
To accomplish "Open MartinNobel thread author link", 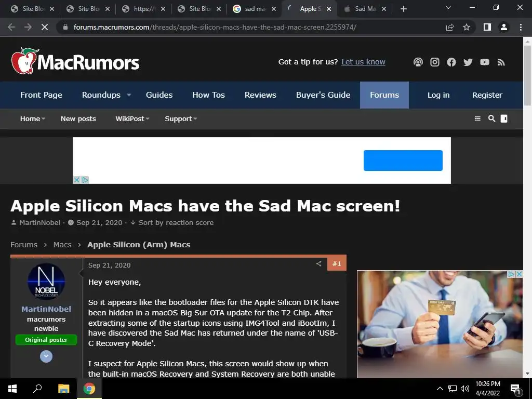I will pos(39,222).
